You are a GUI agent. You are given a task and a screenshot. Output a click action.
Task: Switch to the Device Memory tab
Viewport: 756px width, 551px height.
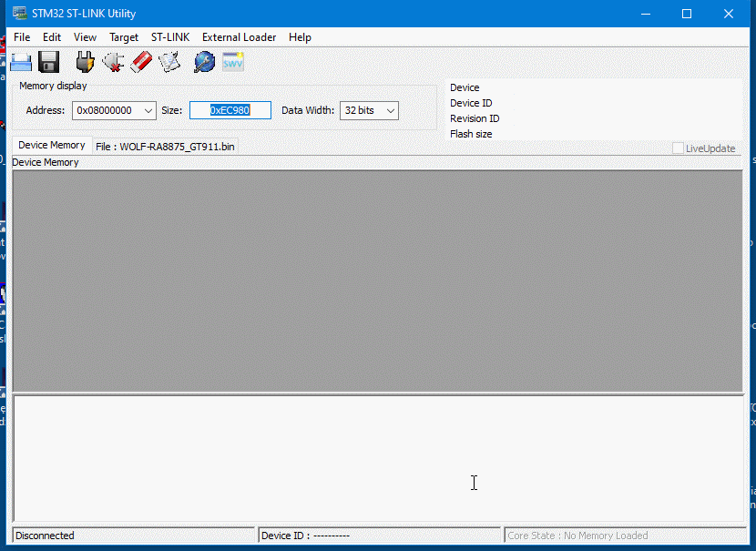(x=52, y=146)
